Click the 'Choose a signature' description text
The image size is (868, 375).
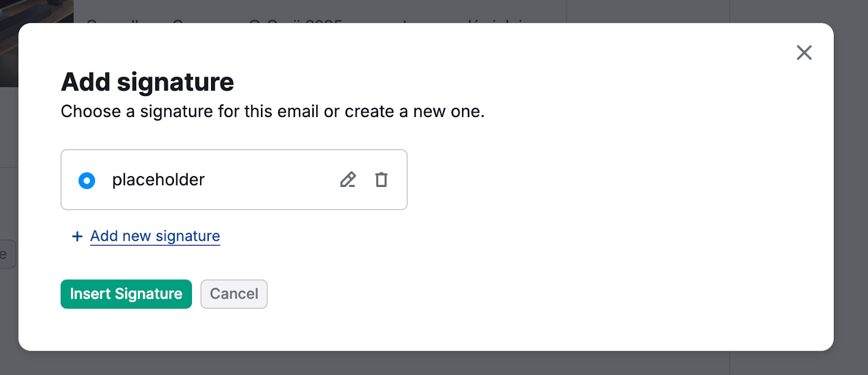(272, 112)
